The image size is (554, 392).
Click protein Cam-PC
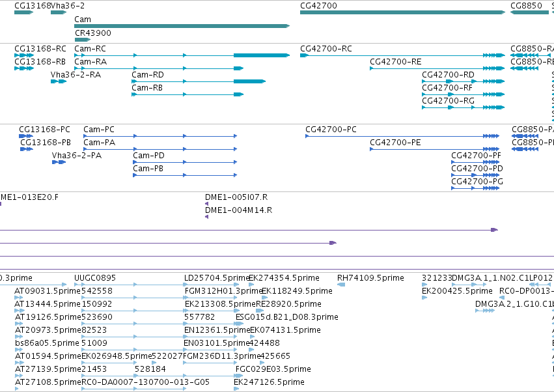click(x=160, y=136)
